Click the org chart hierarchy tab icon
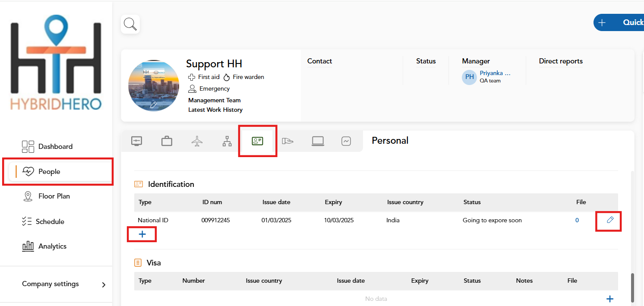The height and width of the screenshot is (306, 644). click(227, 141)
